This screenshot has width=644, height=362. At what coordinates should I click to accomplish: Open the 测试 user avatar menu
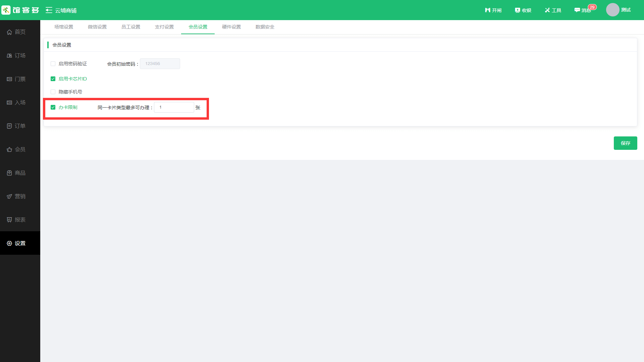[612, 10]
